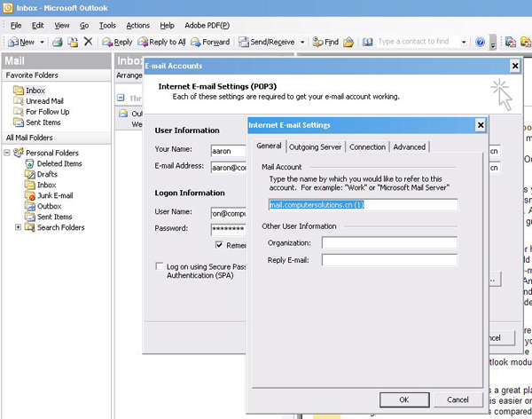The height and width of the screenshot is (419, 532).
Task: Open the View menu
Action: click(62, 26)
